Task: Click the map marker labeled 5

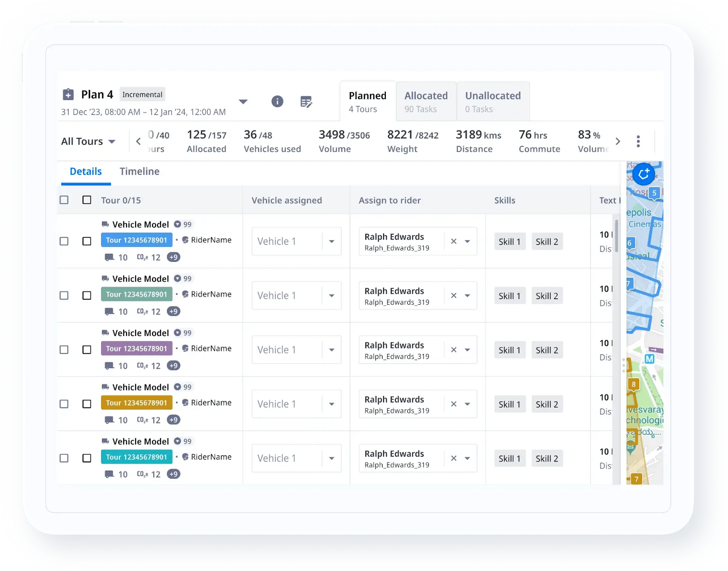Action: 653,193
